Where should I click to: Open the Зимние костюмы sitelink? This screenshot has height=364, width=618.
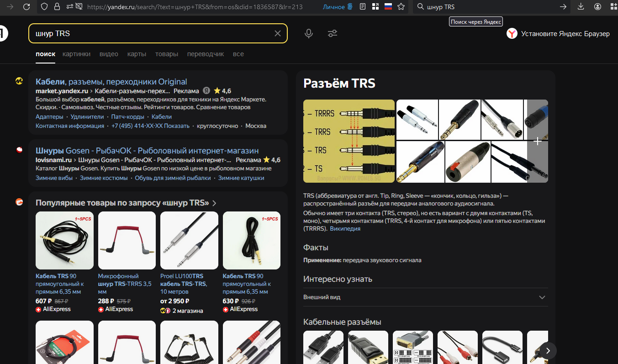coord(104,178)
